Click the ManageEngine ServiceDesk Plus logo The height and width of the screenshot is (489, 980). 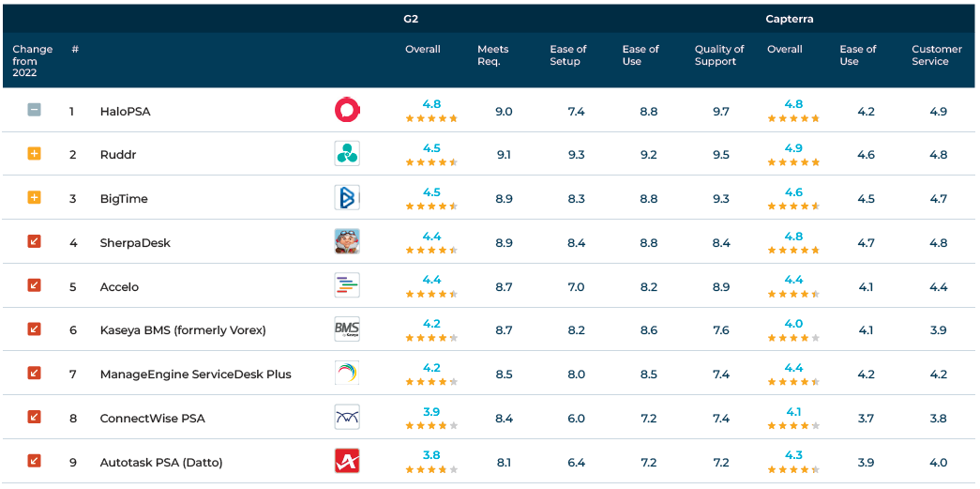(347, 374)
